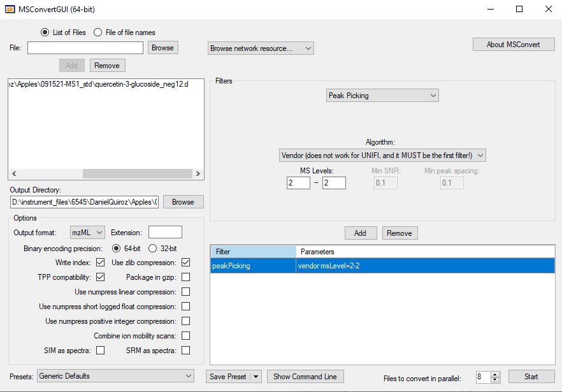Click the Browse button next to File field
The height and width of the screenshot is (392, 562).
tap(162, 48)
